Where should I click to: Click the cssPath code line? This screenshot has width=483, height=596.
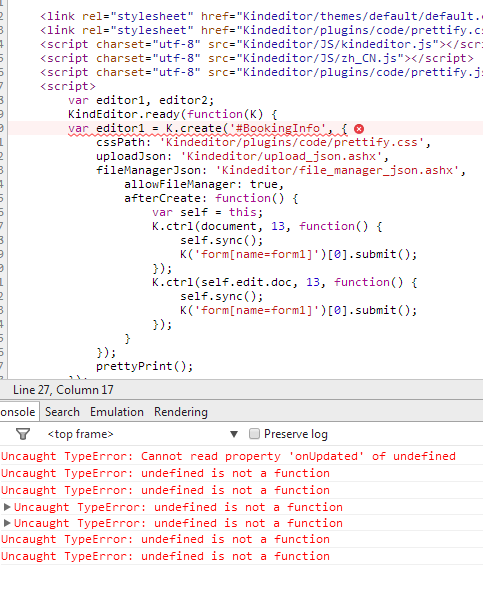263,143
